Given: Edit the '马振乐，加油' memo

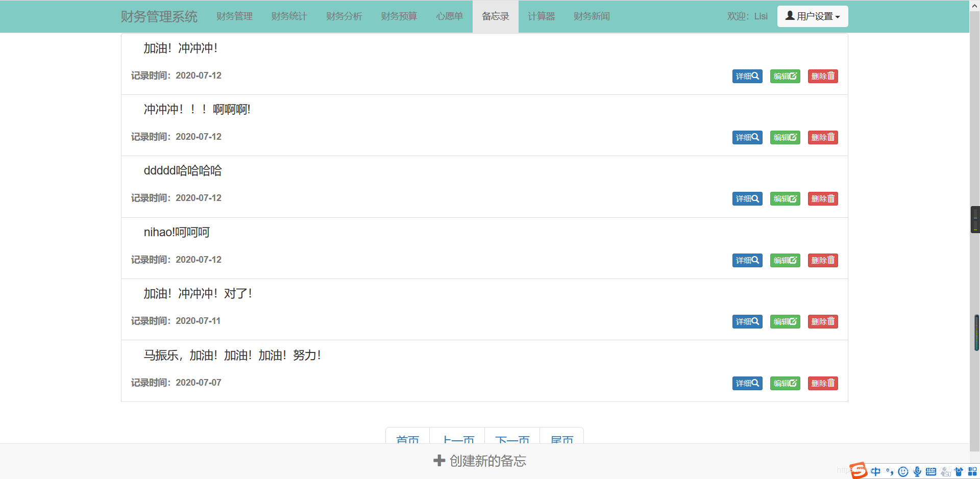Looking at the screenshot, I should [785, 383].
